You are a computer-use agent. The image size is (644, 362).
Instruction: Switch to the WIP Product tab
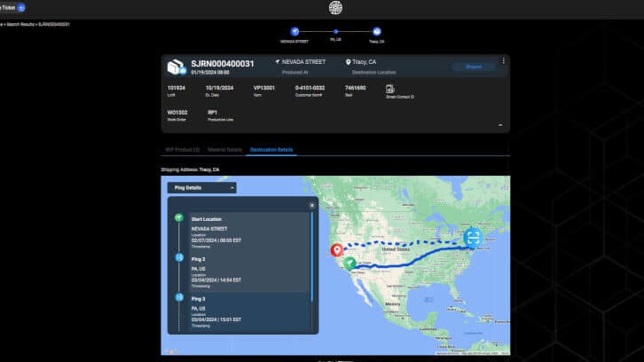(x=183, y=150)
